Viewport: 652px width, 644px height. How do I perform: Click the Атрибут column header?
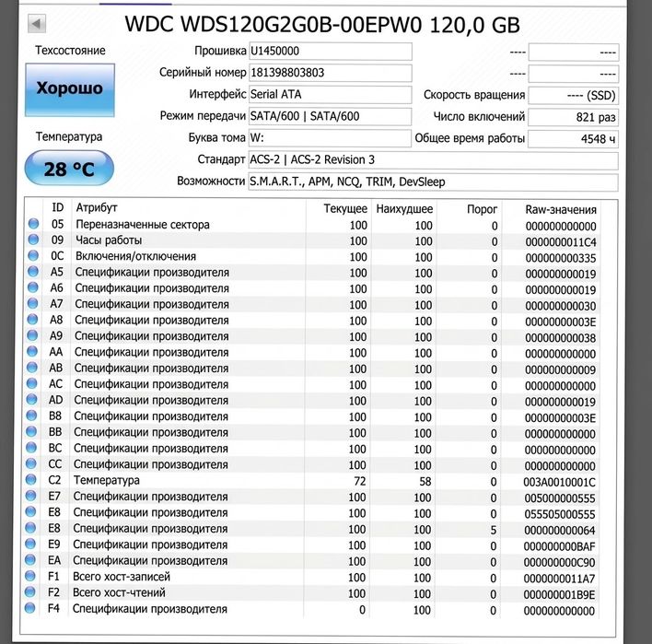(x=97, y=207)
